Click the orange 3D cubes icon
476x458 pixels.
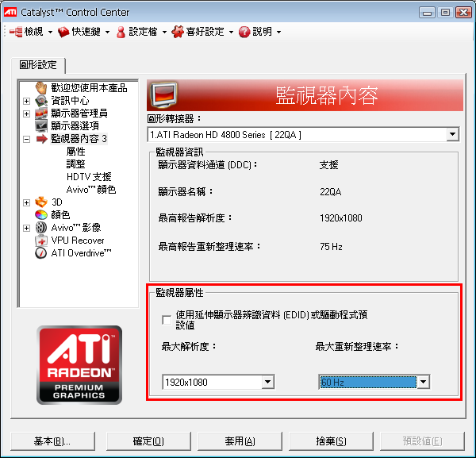click(41, 202)
